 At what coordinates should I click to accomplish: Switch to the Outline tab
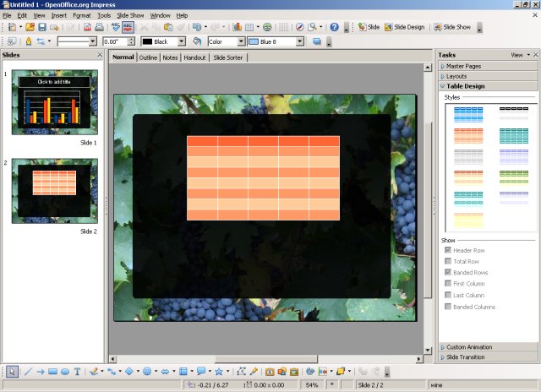pos(148,57)
